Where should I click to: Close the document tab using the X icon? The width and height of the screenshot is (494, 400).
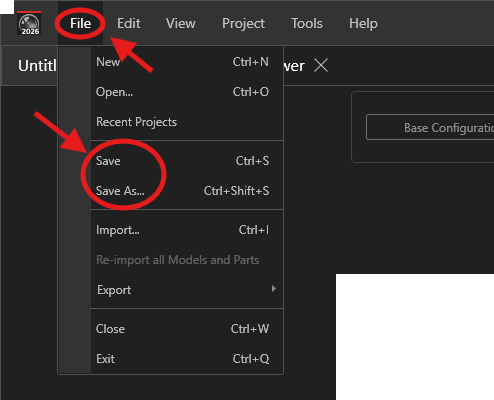[x=321, y=65]
